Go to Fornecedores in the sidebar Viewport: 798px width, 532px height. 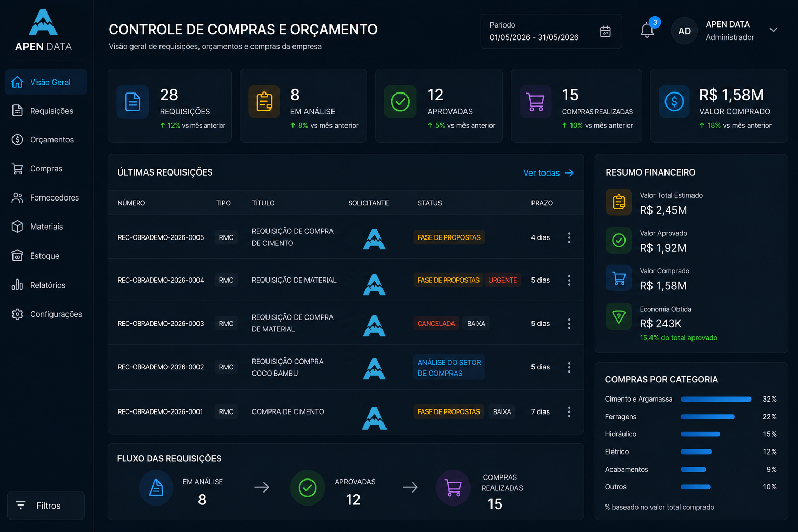pyautogui.click(x=46, y=198)
